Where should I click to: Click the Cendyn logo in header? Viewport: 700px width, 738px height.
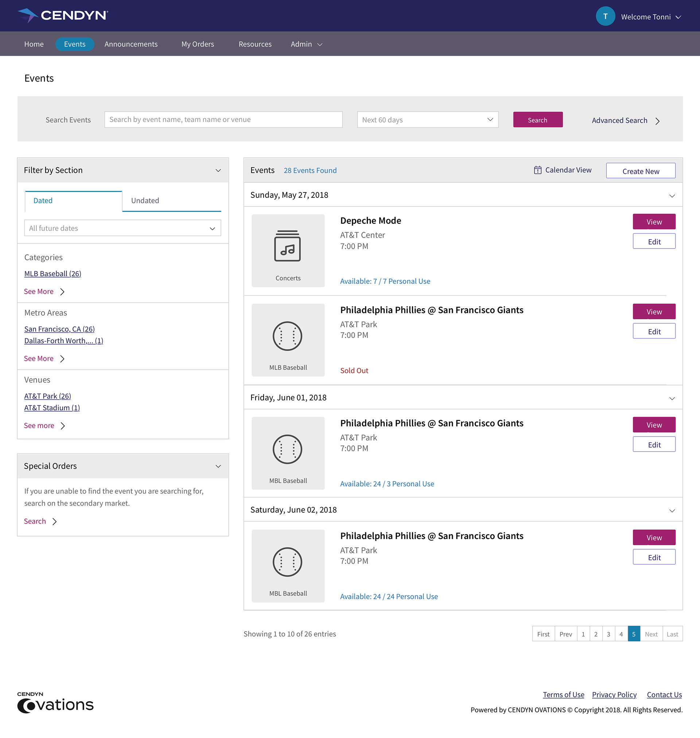point(63,15)
